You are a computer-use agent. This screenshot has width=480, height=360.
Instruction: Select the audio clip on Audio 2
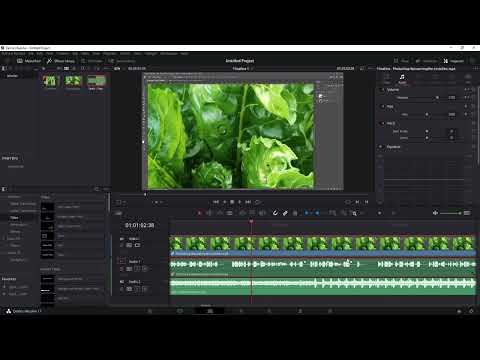click(x=323, y=287)
